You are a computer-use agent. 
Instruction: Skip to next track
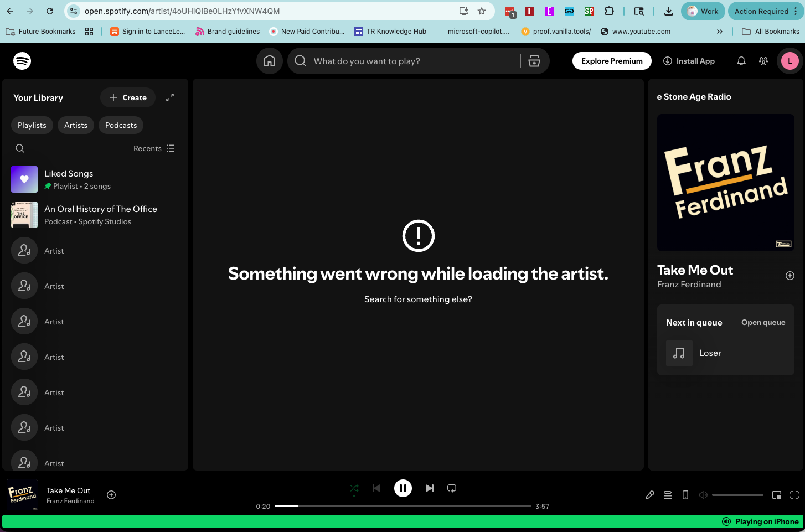430,488
